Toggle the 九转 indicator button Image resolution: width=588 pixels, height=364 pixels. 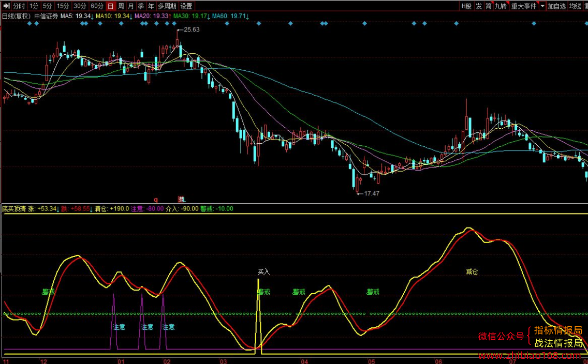(x=501, y=6)
